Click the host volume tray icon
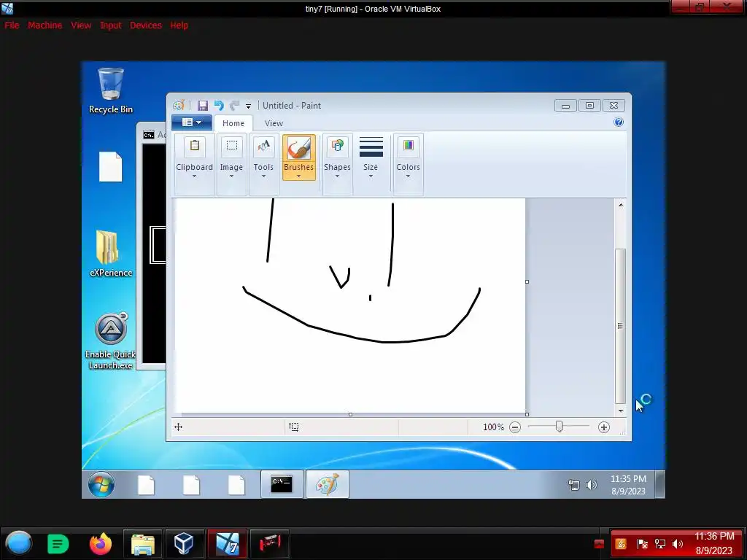This screenshot has height=560, width=747. [x=678, y=544]
